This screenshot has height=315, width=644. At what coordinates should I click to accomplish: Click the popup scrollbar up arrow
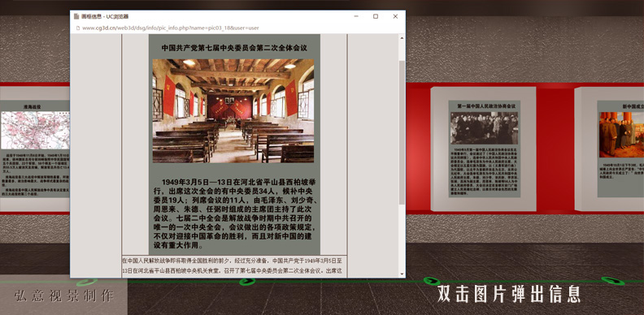[402, 37]
